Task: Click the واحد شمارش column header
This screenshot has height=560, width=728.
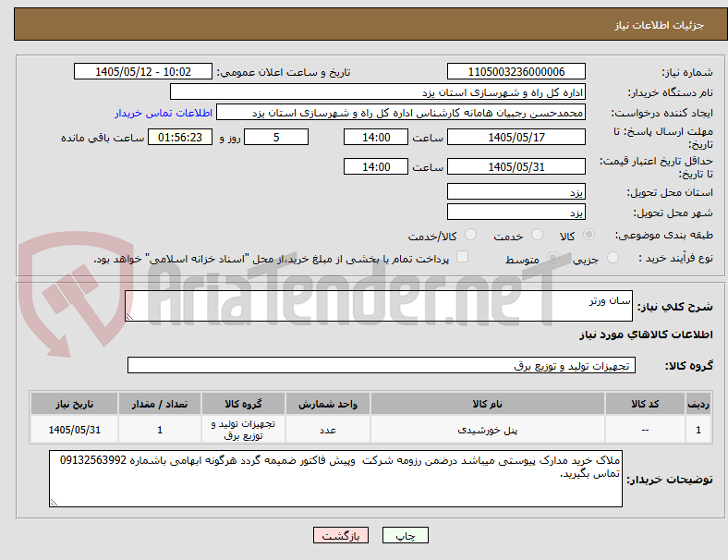Action: point(328,404)
